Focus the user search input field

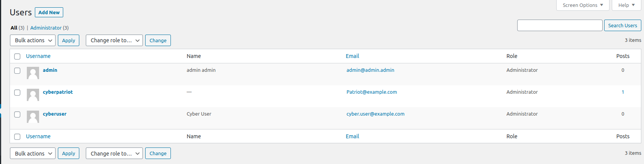559,25
